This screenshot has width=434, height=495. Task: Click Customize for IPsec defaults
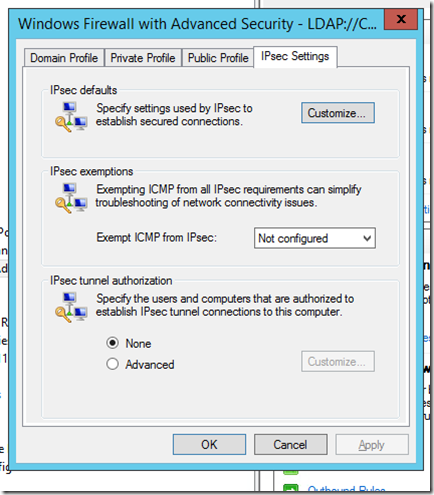(338, 113)
